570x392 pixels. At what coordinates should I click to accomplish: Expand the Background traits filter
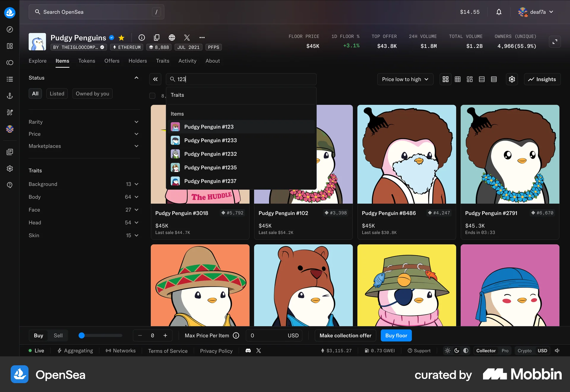pyautogui.click(x=83, y=184)
